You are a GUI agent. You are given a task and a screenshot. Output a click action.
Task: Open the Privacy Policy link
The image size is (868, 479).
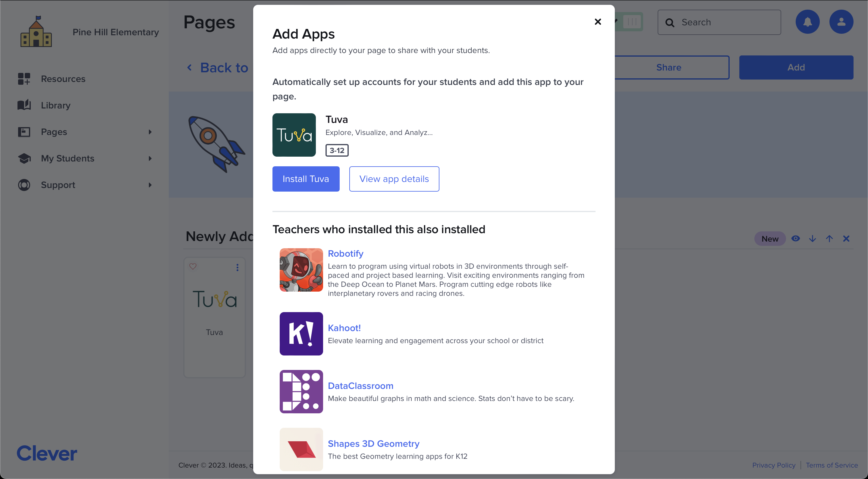(774, 465)
